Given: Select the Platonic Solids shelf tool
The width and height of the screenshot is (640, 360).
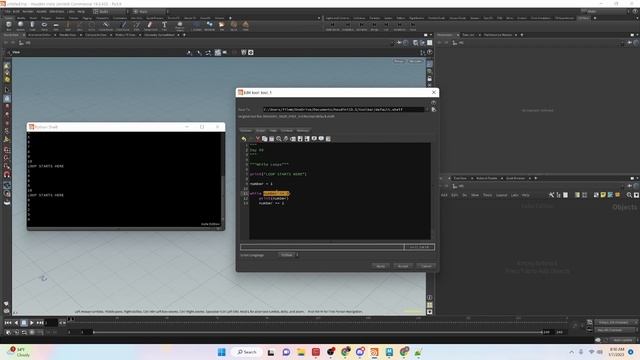Looking at the screenshot, I should pos(180,26).
